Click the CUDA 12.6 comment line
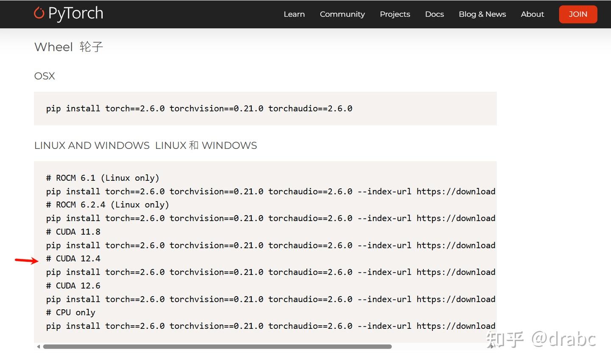The width and height of the screenshot is (611, 364). pos(73,286)
